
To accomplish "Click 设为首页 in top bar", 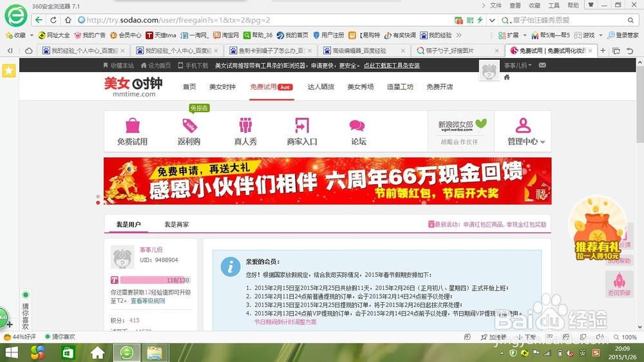I will tap(156, 65).
